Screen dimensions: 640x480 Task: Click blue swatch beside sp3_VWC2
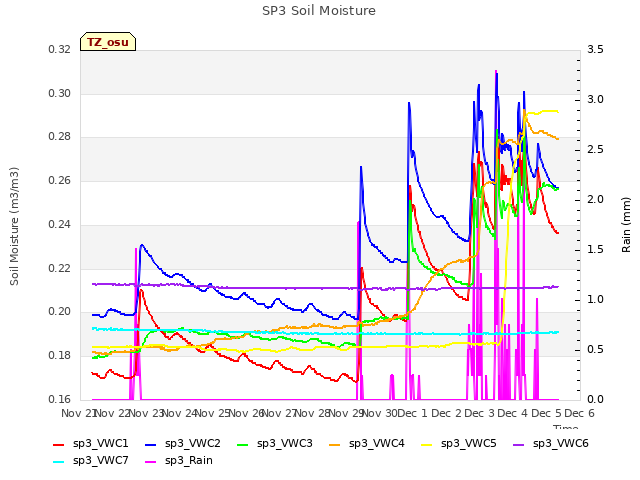click(151, 444)
